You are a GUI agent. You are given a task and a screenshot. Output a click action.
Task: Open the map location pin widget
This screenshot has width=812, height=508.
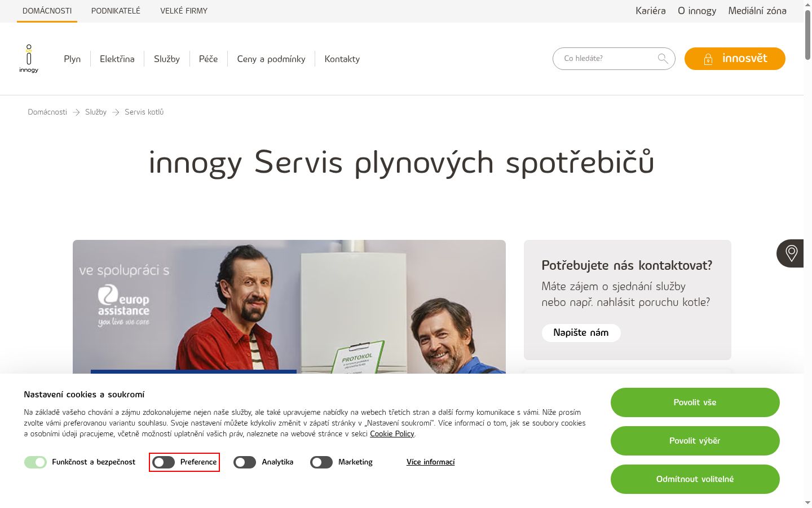coord(791,253)
